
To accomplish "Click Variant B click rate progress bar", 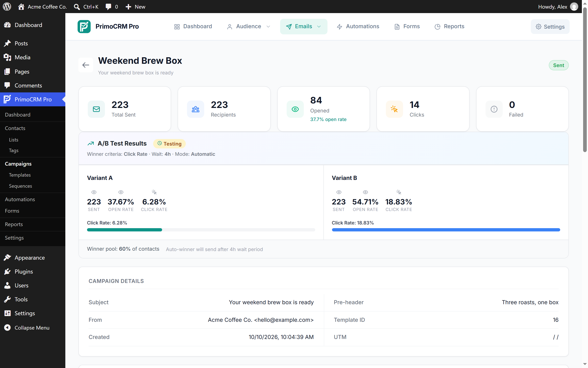I will point(446,230).
